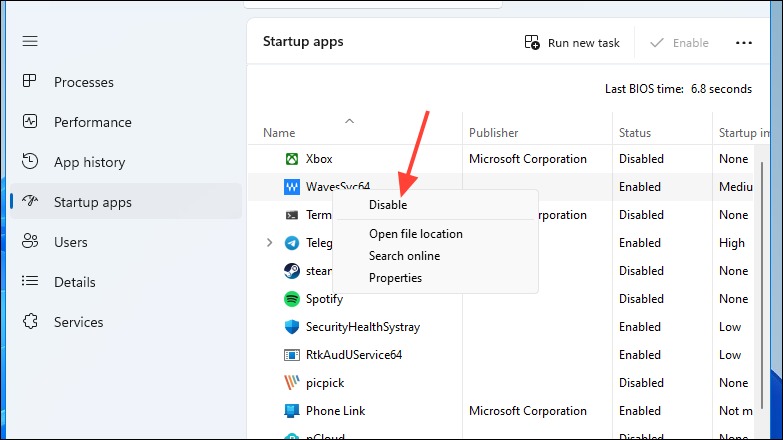The width and height of the screenshot is (783, 440).
Task: Click Enabled status in RtkAudUService64 row
Action: (x=640, y=355)
